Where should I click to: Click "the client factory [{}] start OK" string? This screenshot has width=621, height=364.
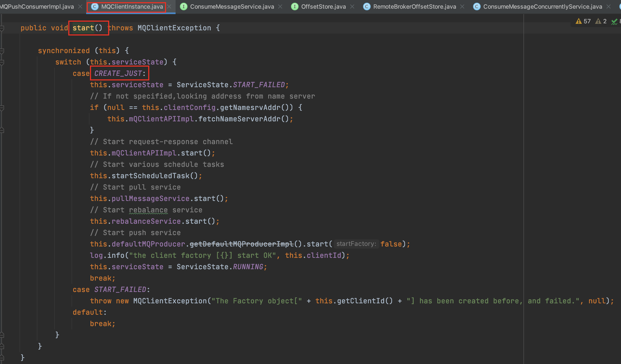point(202,255)
